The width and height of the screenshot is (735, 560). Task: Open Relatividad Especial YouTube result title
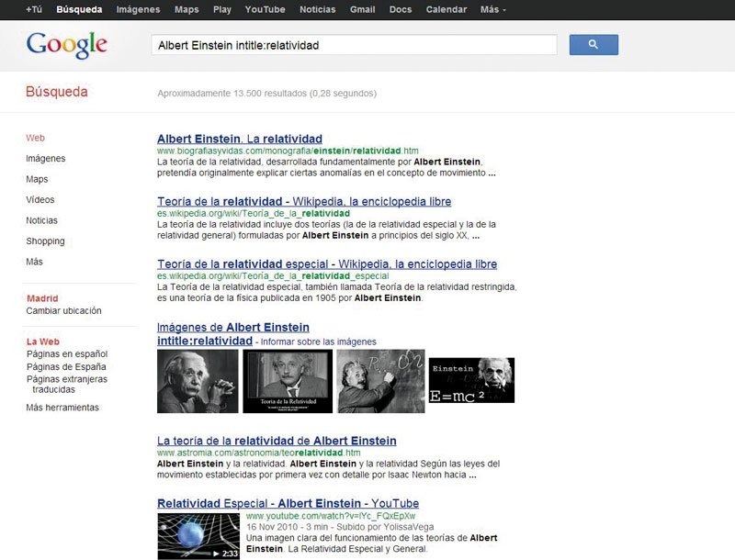[x=288, y=503]
